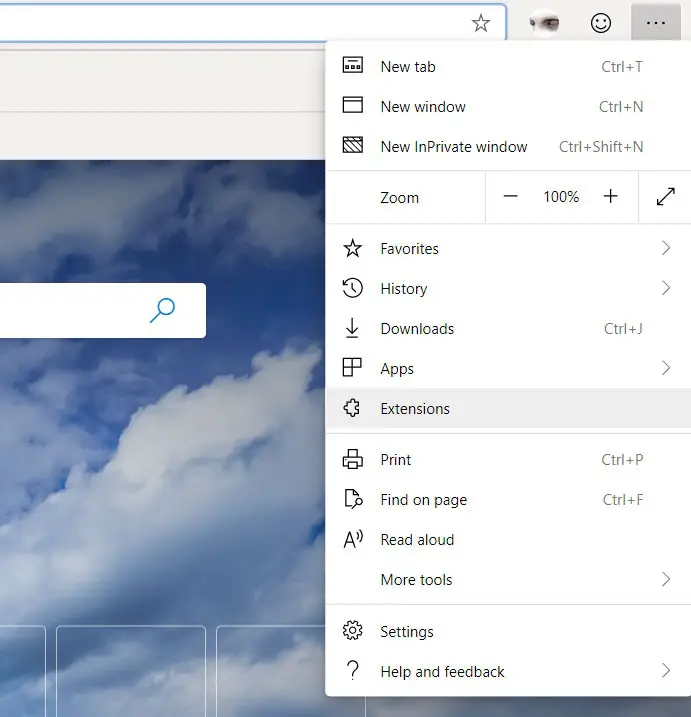Click the blue search magnifier icon
This screenshot has height=717, width=691.
162,310
